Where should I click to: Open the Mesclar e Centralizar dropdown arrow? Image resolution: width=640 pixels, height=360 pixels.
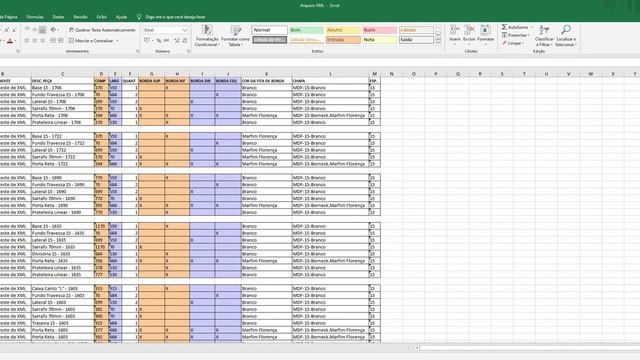118,41
